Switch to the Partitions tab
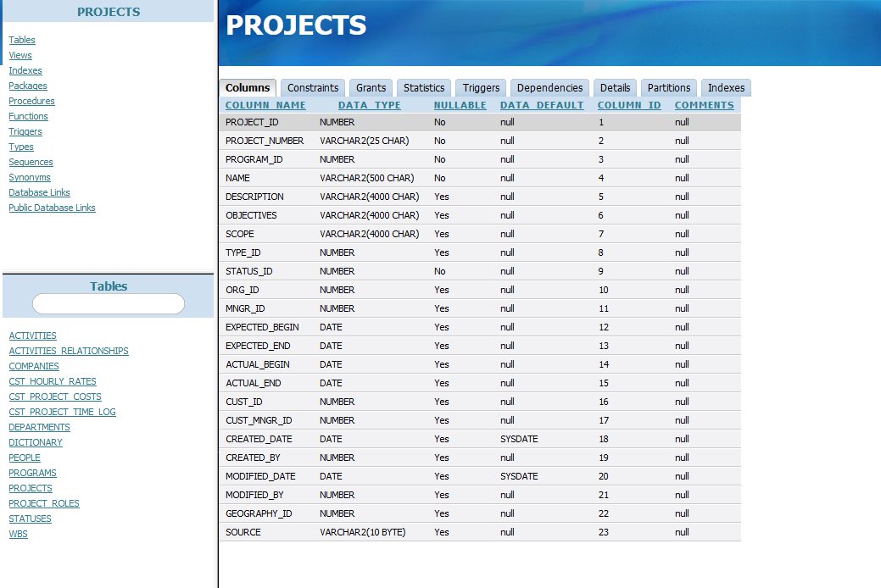The width and height of the screenshot is (881, 588). pos(669,88)
